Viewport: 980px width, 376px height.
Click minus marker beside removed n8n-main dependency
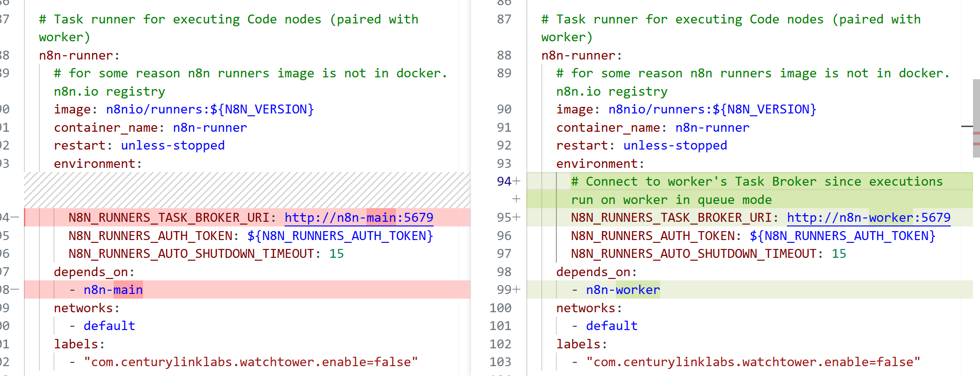pyautogui.click(x=15, y=290)
